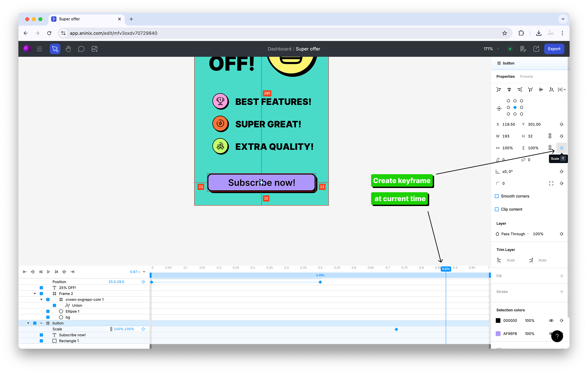Add keyframe for layer opacity
Viewport: 588px width, 373px height.
click(x=562, y=234)
